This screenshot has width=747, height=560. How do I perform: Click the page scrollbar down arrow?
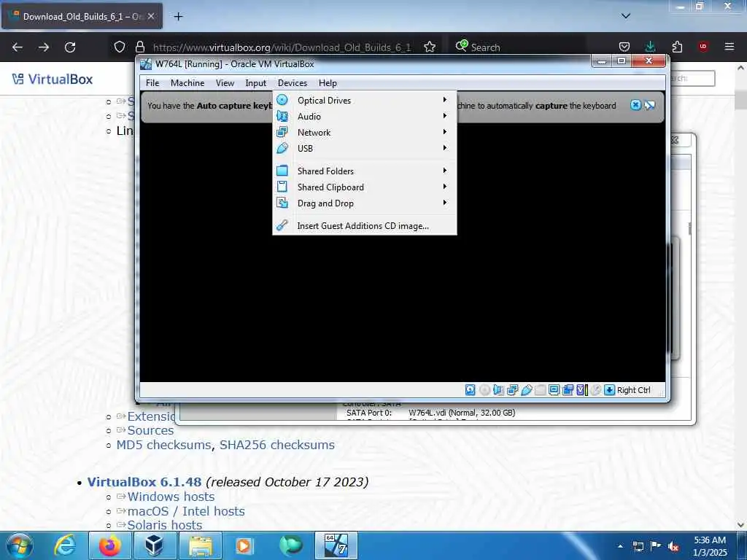tap(741, 525)
